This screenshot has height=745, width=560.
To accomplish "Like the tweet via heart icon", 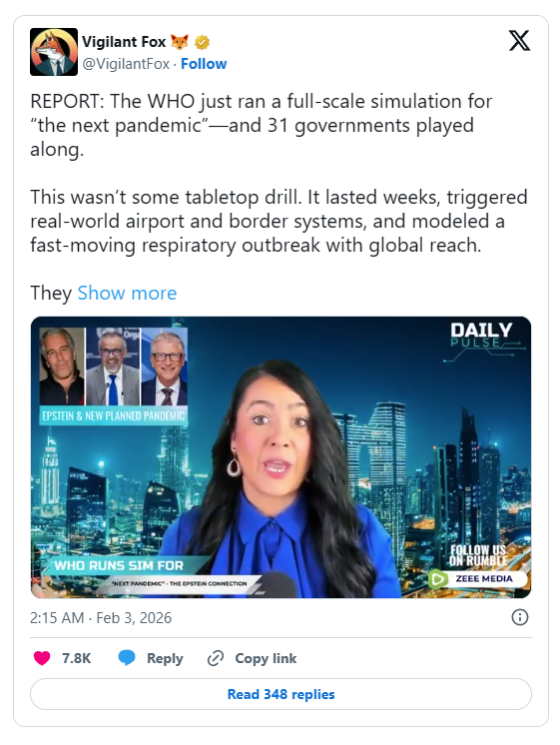I will click(42, 658).
